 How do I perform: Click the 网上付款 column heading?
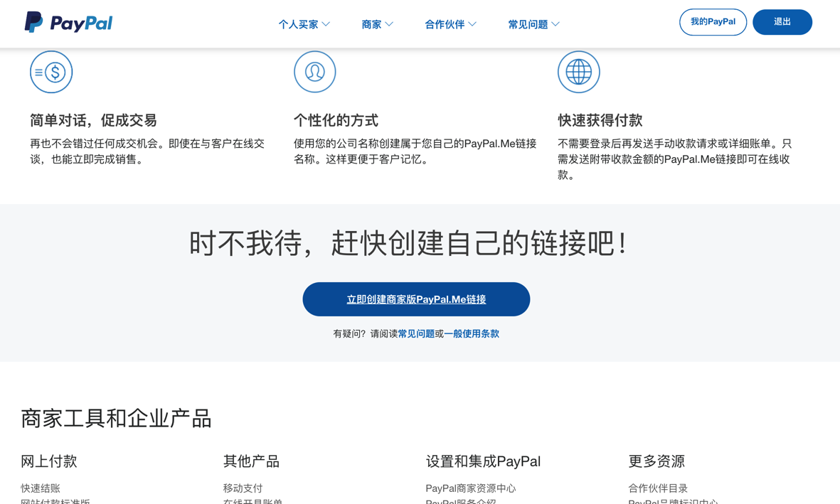click(x=49, y=461)
